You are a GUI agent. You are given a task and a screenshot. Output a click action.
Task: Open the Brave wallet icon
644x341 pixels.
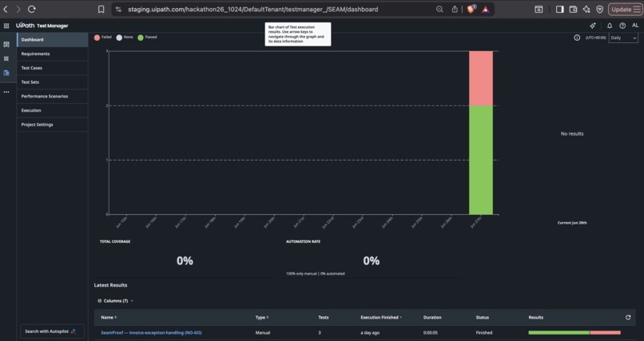click(573, 9)
